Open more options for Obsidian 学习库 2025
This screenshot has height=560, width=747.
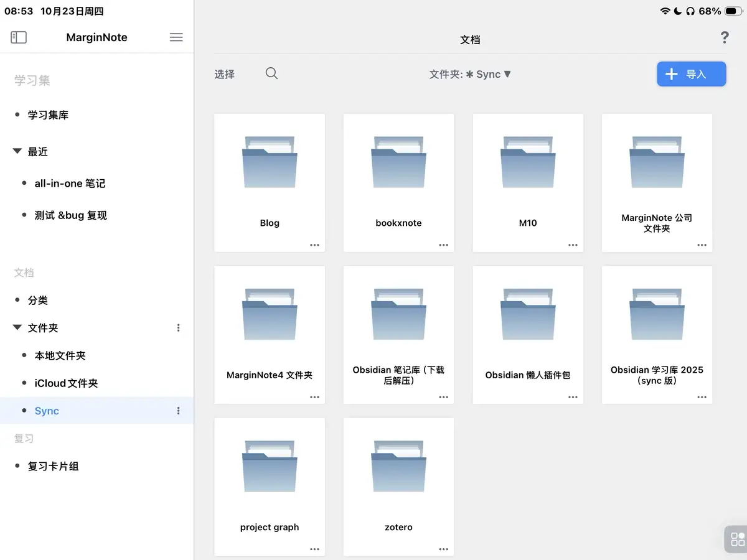[x=702, y=397]
